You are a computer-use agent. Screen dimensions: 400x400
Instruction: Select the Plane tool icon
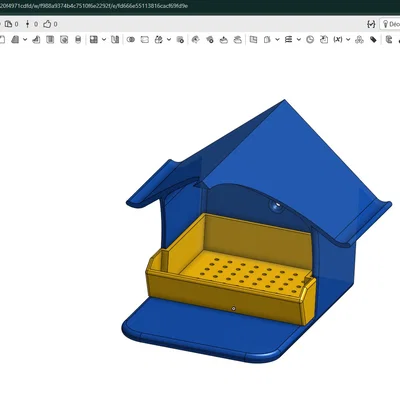pos(253,40)
